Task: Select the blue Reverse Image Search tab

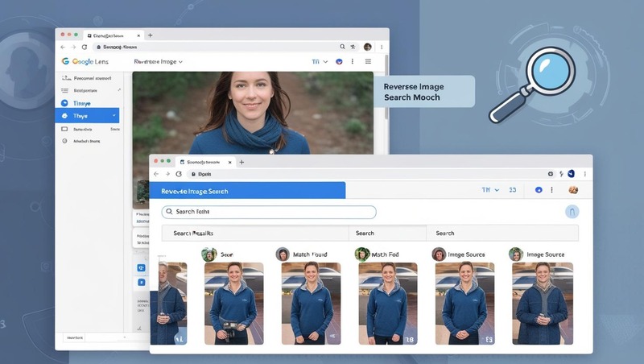Action: coord(247,191)
